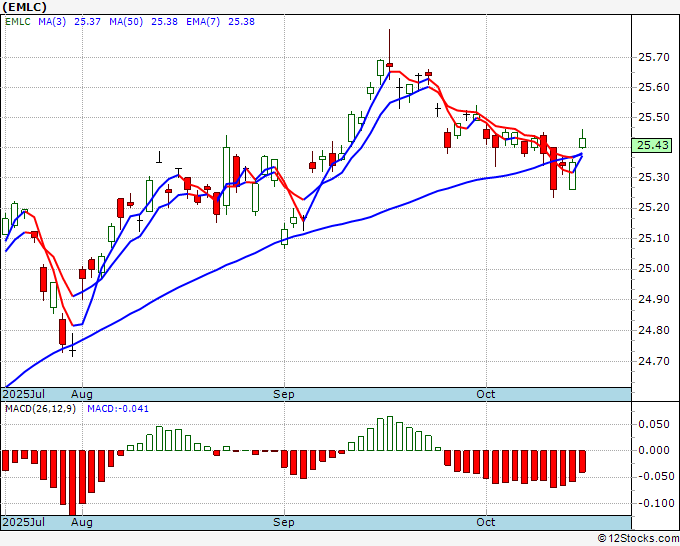This screenshot has width=680, height=546.
Task: Click the deepest red MACD bar near Aug
Action: point(72,483)
